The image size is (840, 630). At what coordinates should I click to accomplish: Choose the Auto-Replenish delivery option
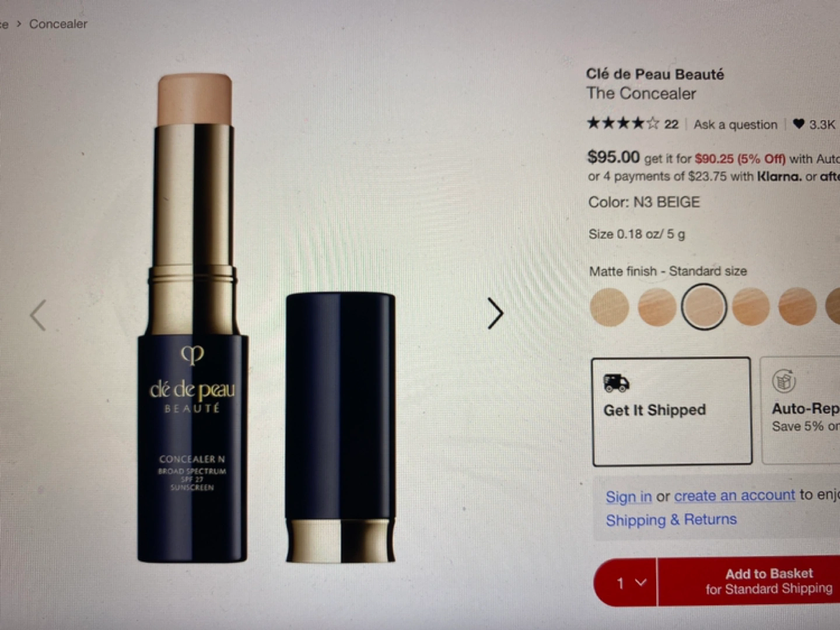click(800, 411)
